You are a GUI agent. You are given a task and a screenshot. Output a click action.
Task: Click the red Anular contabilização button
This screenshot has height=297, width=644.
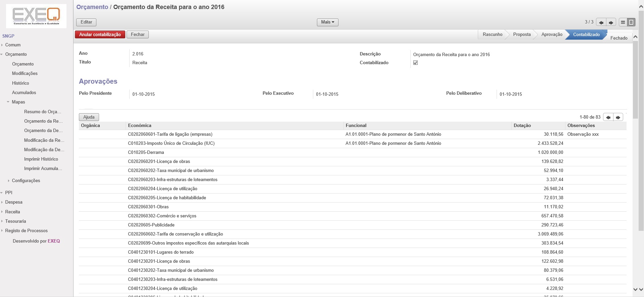click(100, 35)
